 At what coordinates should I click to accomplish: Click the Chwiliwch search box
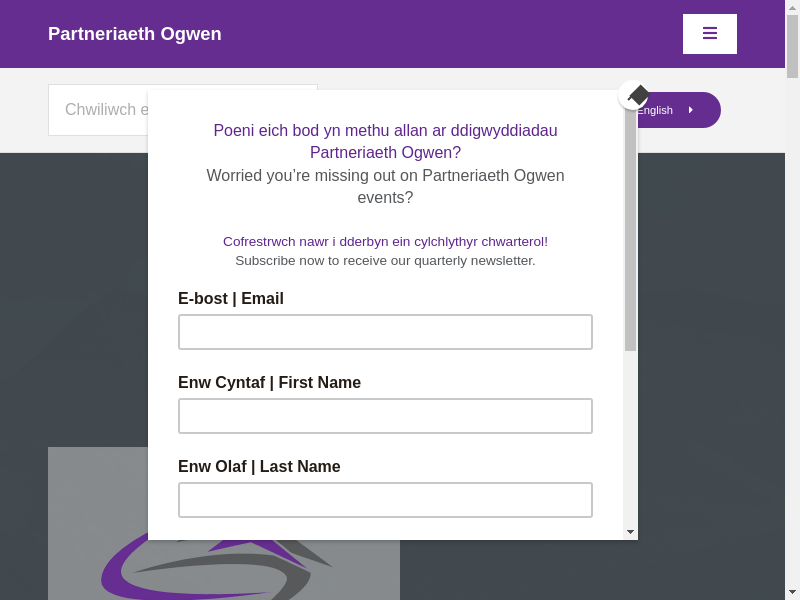pyautogui.click(x=100, y=110)
